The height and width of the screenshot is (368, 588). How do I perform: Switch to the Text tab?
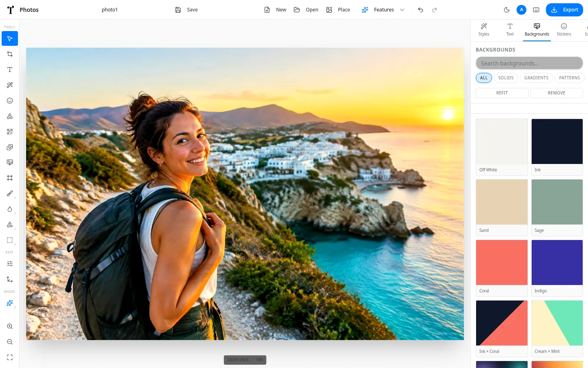click(510, 30)
